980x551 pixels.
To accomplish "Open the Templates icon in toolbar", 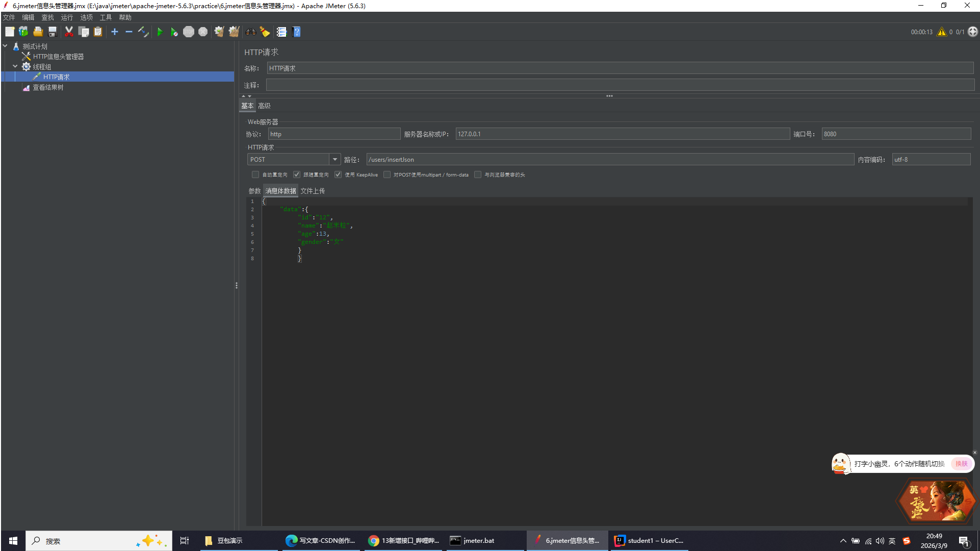I will click(x=23, y=32).
